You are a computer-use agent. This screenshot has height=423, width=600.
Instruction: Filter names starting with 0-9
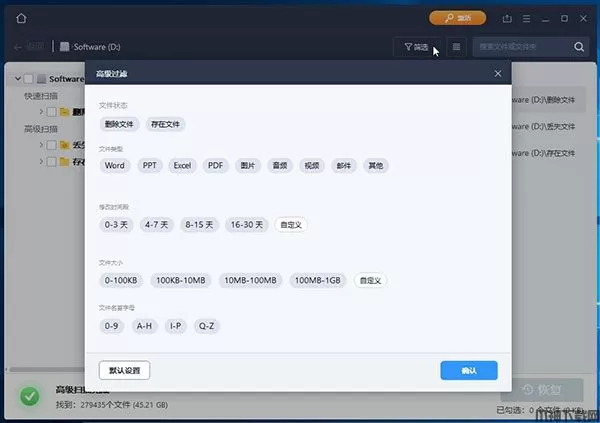tap(111, 326)
